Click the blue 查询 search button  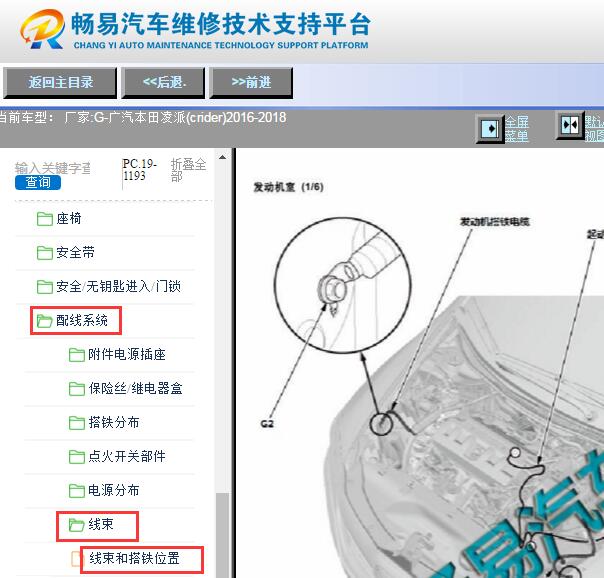38,182
